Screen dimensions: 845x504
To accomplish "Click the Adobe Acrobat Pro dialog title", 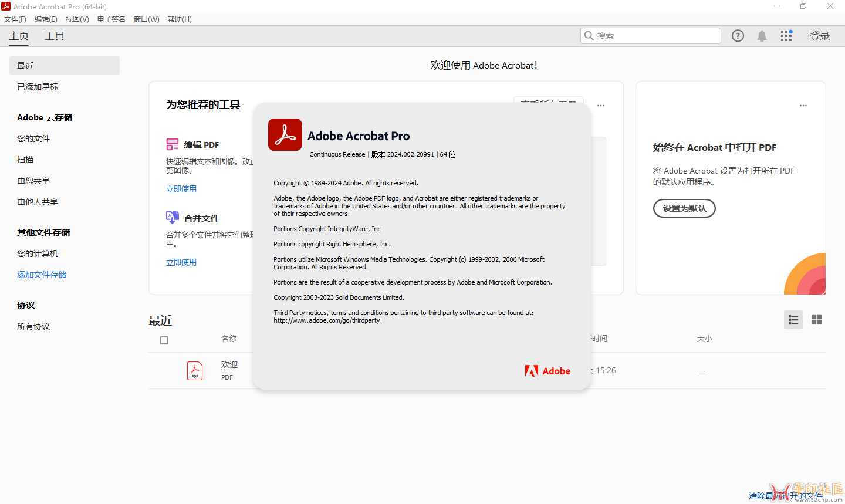I will pyautogui.click(x=359, y=136).
